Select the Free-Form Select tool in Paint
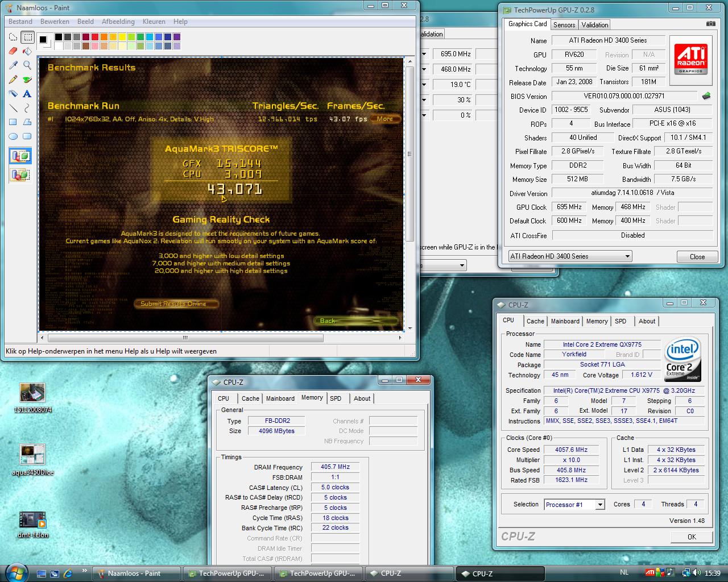 pyautogui.click(x=13, y=38)
